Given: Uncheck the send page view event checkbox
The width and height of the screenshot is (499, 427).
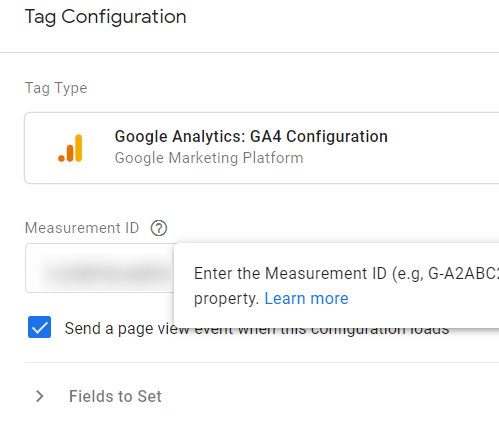Looking at the screenshot, I should pyautogui.click(x=39, y=327).
